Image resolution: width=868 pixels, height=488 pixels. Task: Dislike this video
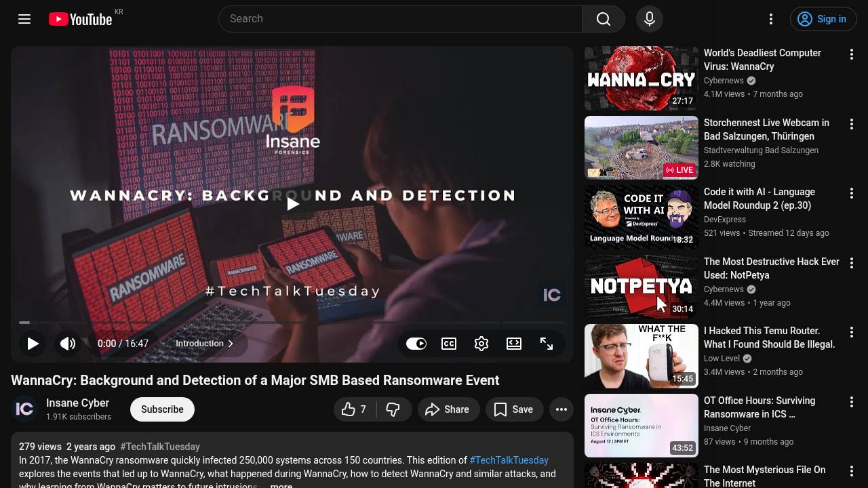(393, 409)
